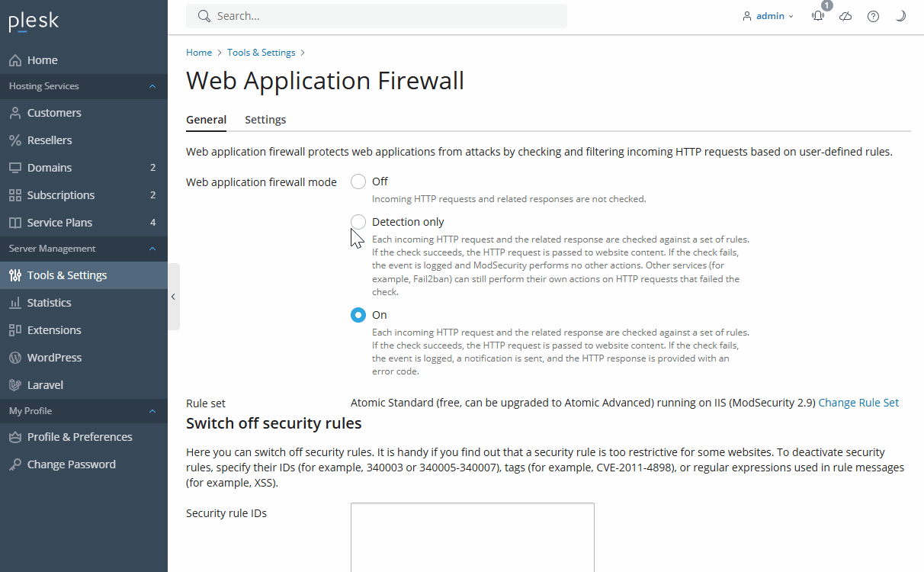Open Resellers in sidebar
The width and height of the screenshot is (924, 572).
(x=84, y=140)
